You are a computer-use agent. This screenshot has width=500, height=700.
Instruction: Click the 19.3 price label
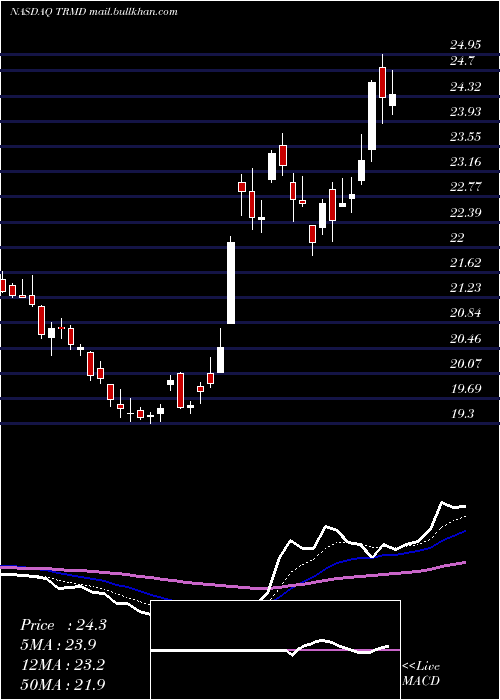462,414
